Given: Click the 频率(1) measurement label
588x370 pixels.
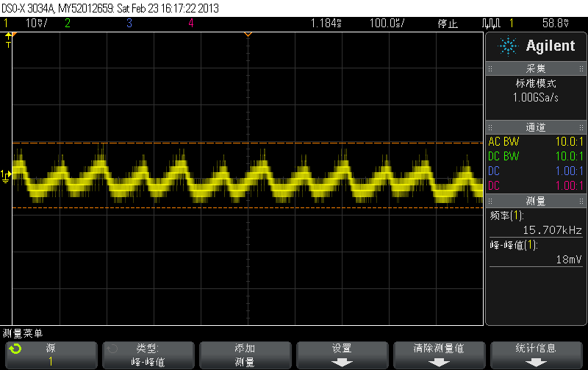Looking at the screenshot, I should [506, 216].
